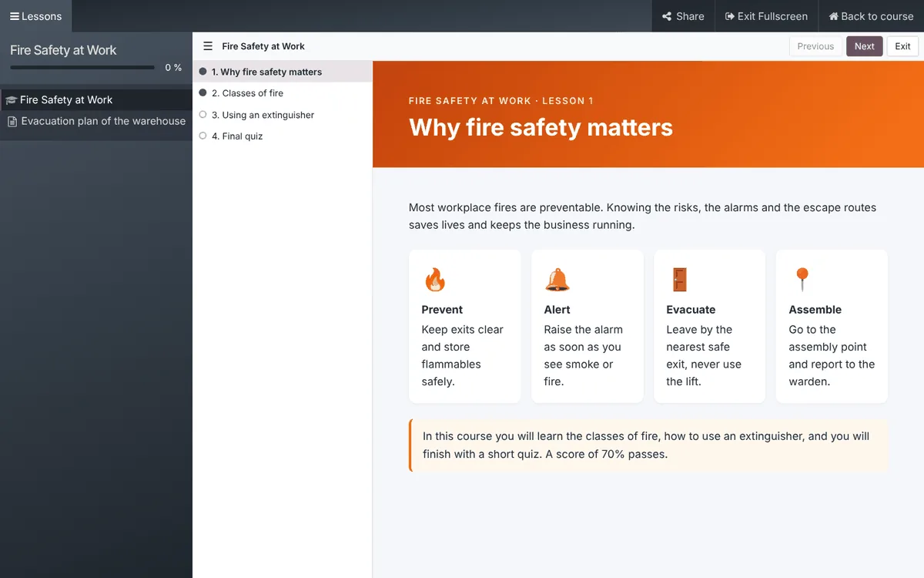
Task: Click the 'Evacuate' card title
Action: (691, 310)
